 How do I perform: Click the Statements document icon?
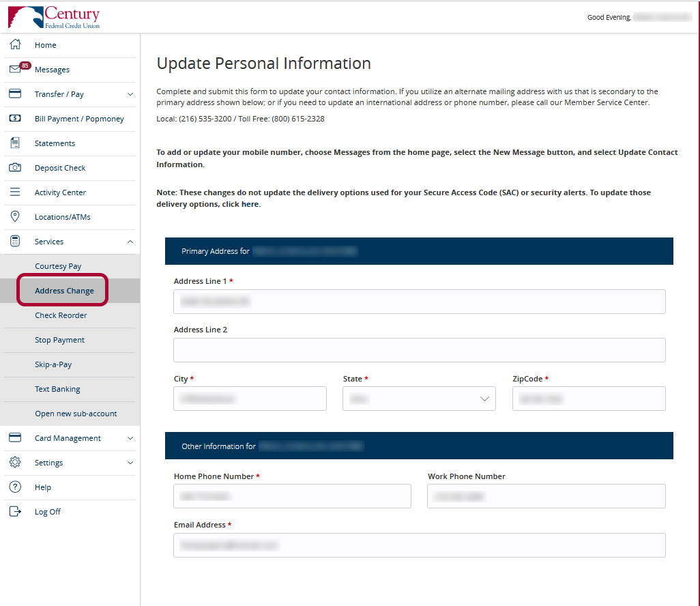[x=15, y=143]
